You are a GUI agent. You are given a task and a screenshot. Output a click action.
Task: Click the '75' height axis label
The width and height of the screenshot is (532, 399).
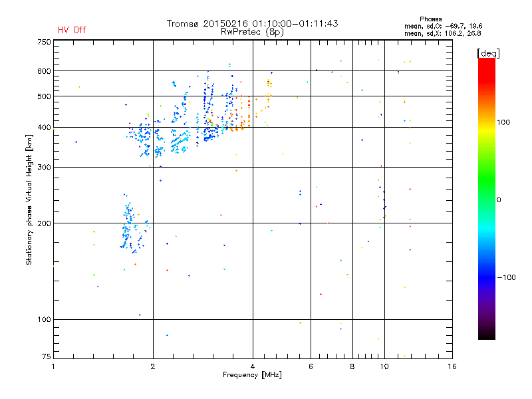(x=47, y=356)
